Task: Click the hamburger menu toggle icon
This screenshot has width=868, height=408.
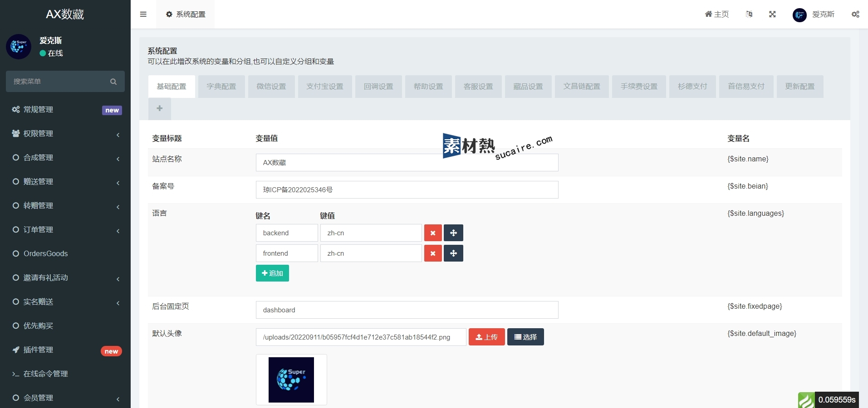Action: [x=143, y=14]
